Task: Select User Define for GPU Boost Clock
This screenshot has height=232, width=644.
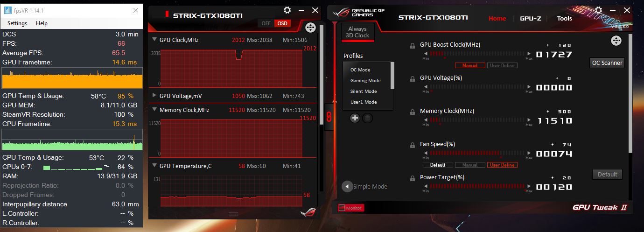Action: click(x=502, y=65)
